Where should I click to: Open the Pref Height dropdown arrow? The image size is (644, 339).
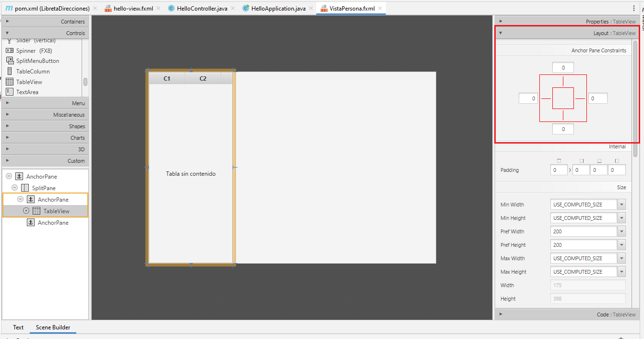pyautogui.click(x=622, y=245)
